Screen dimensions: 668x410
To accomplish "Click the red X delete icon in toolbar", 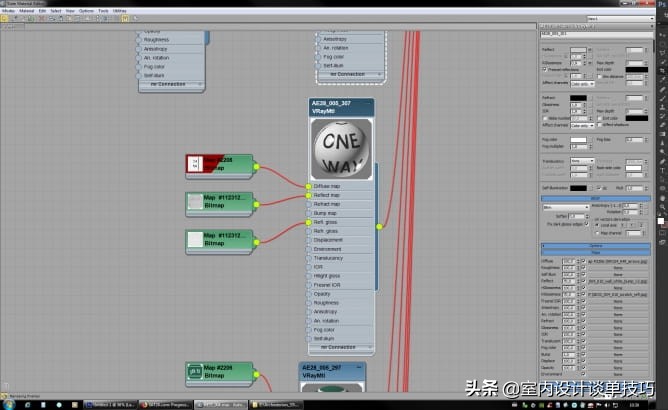I will tap(42, 18).
